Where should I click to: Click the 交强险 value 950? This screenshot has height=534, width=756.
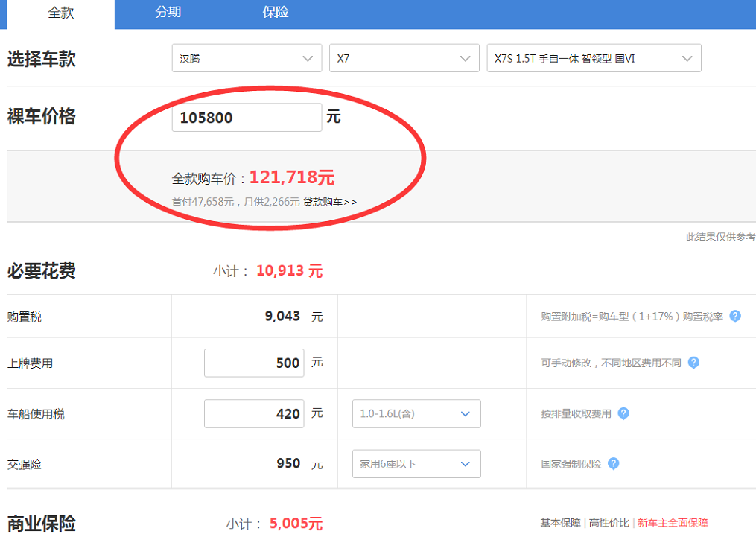pyautogui.click(x=288, y=464)
